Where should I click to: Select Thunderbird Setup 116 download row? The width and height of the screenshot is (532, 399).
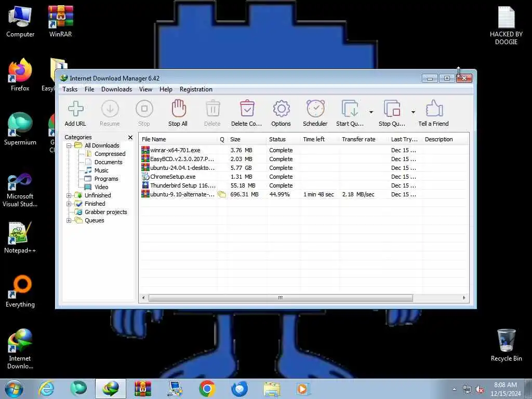coord(303,185)
